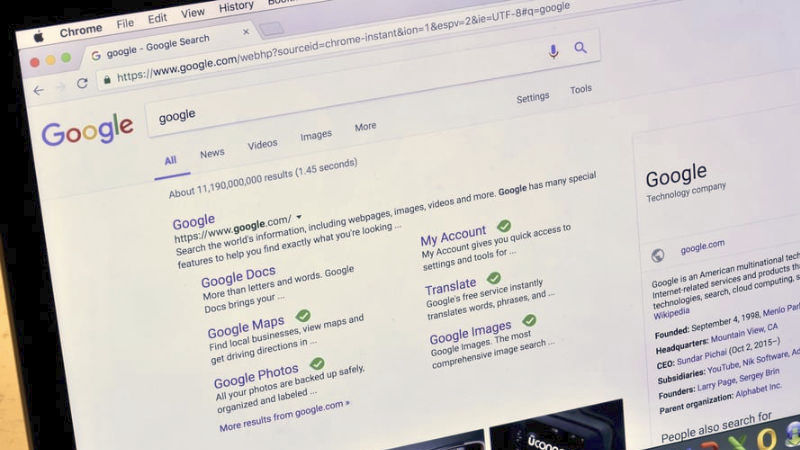Switch to the Images results tab
Image resolution: width=800 pixels, height=450 pixels.
[x=316, y=136]
